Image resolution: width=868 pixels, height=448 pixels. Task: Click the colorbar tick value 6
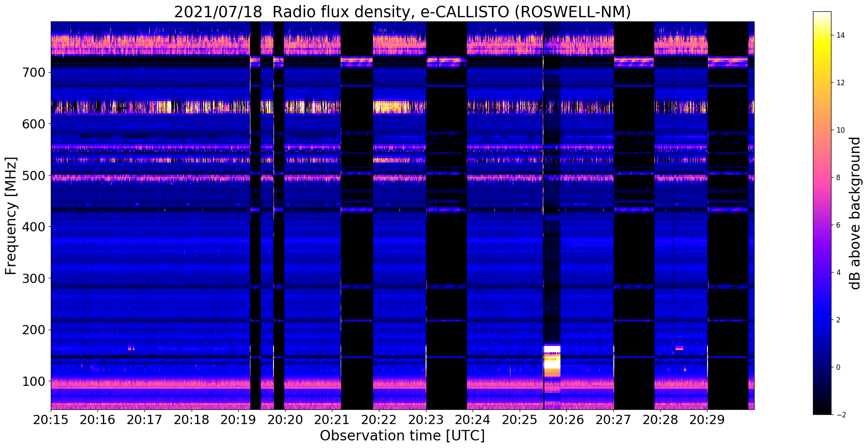coord(839,225)
